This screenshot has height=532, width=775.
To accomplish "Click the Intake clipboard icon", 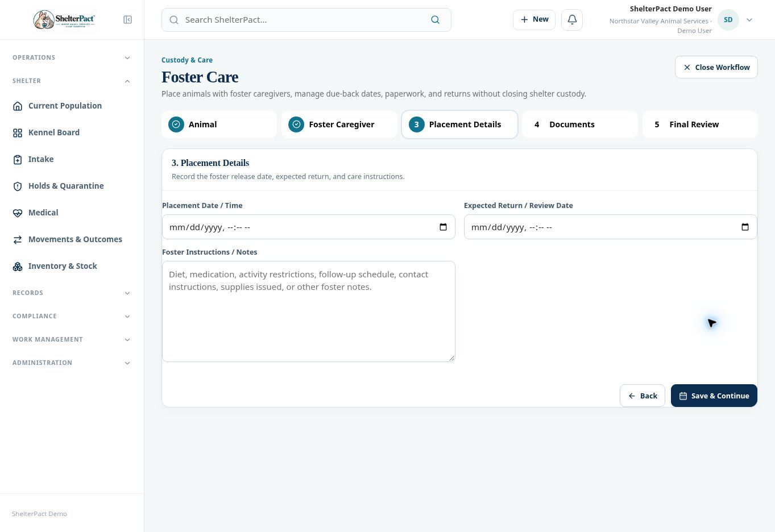I will 18,159.
